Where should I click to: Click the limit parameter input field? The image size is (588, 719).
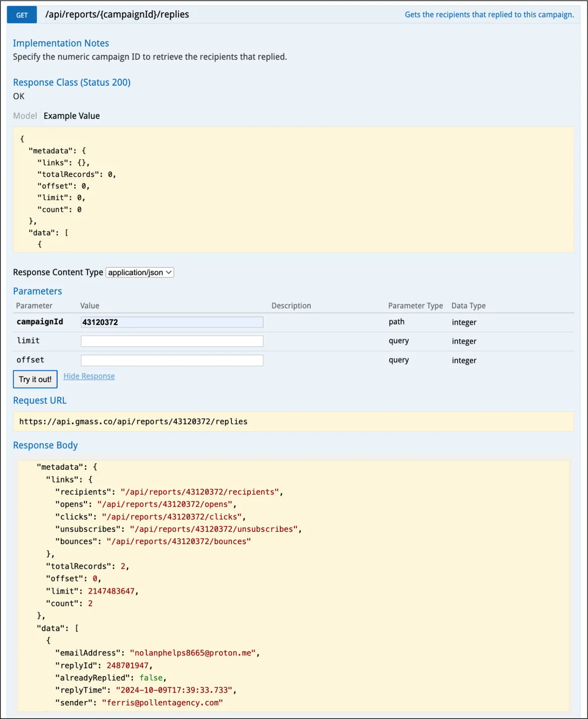(172, 341)
